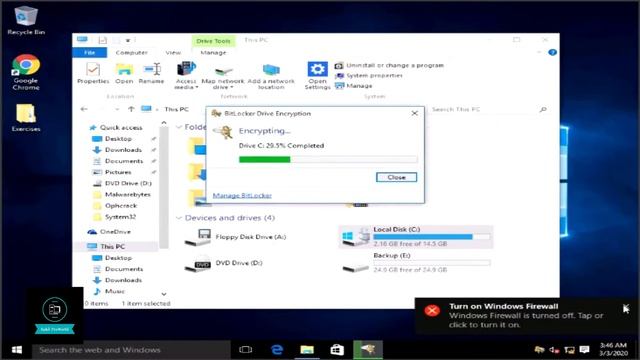Switch to the Computer tab

131,53
